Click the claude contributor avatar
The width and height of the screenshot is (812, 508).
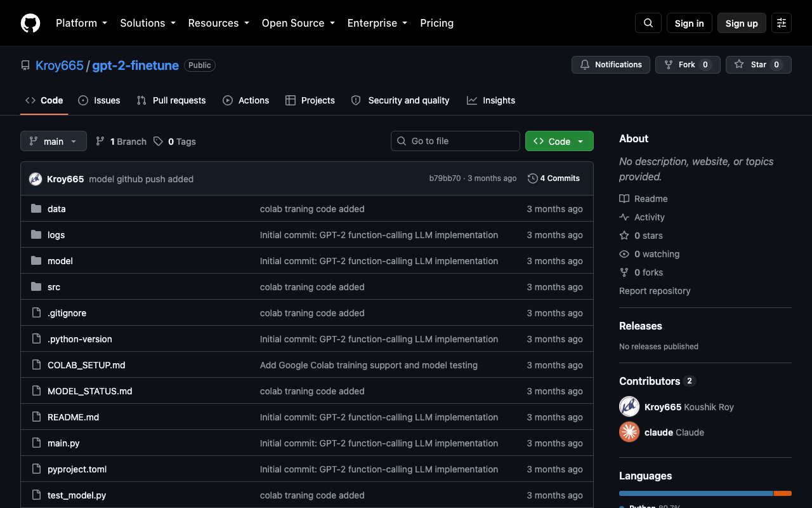point(629,432)
